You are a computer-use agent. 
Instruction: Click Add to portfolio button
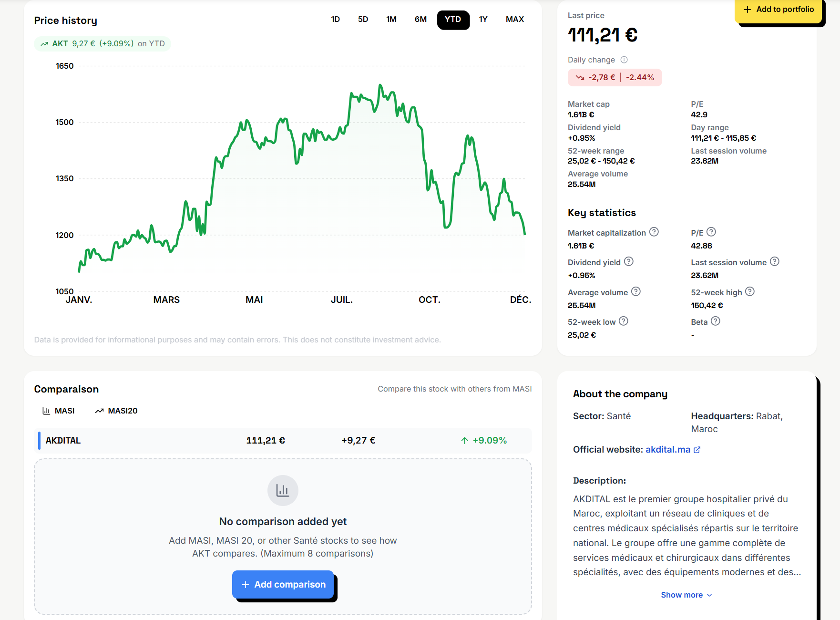tap(779, 10)
